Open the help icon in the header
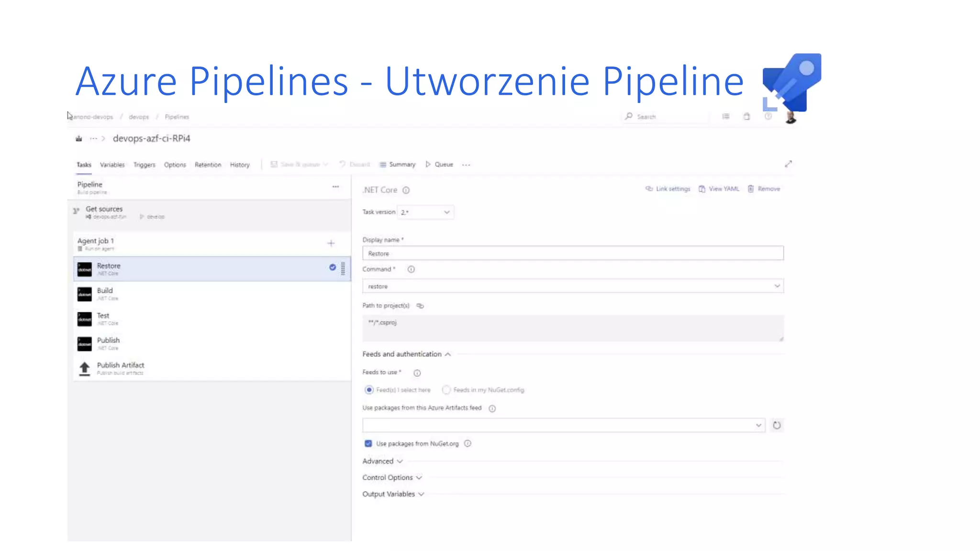The image size is (980, 551). pos(768,116)
